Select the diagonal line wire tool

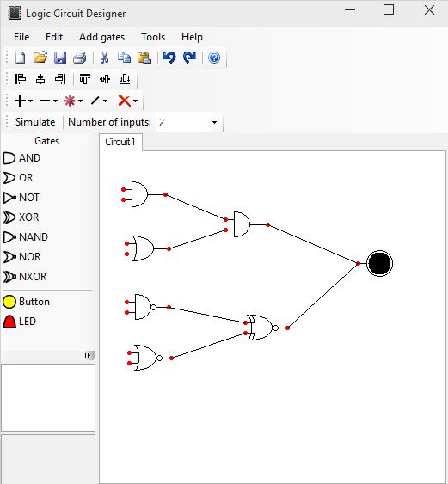click(95, 101)
